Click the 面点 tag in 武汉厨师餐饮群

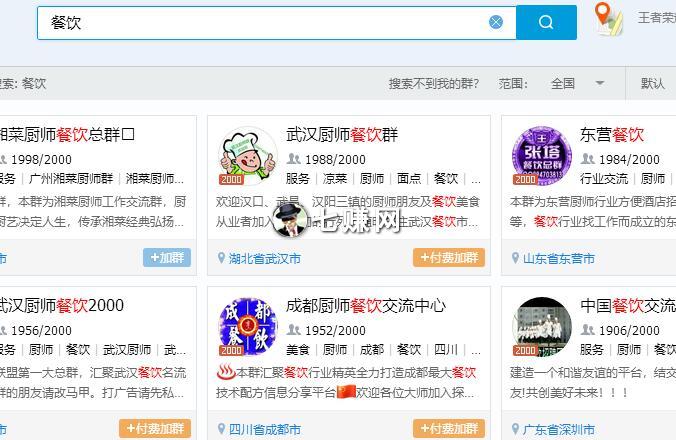click(x=409, y=178)
